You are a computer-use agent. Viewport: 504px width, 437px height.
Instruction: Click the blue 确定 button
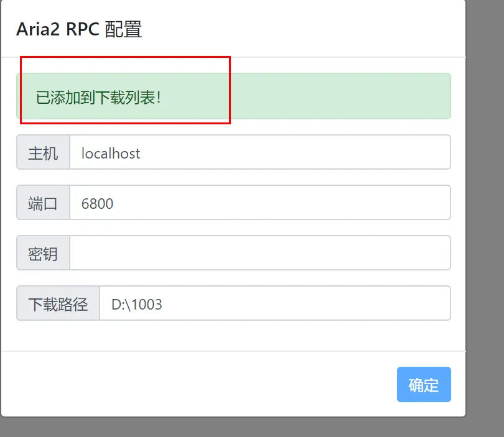pos(424,384)
